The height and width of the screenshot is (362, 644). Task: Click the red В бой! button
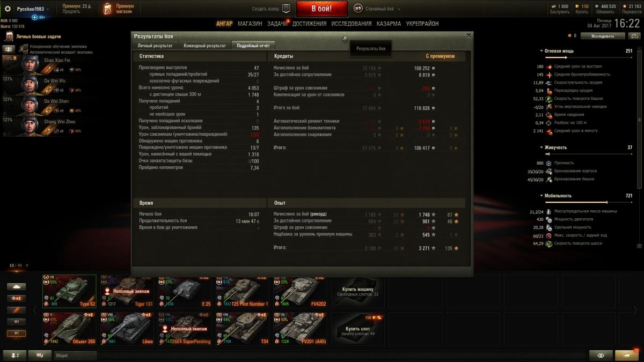pyautogui.click(x=321, y=9)
